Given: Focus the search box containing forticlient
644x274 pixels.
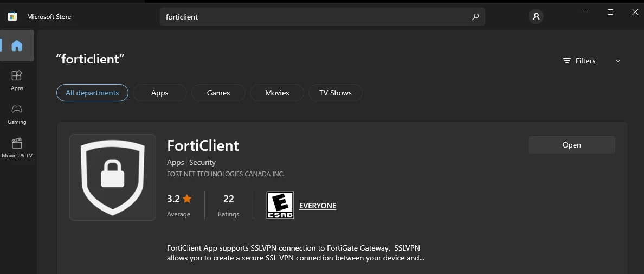Looking at the screenshot, I should click(x=323, y=17).
